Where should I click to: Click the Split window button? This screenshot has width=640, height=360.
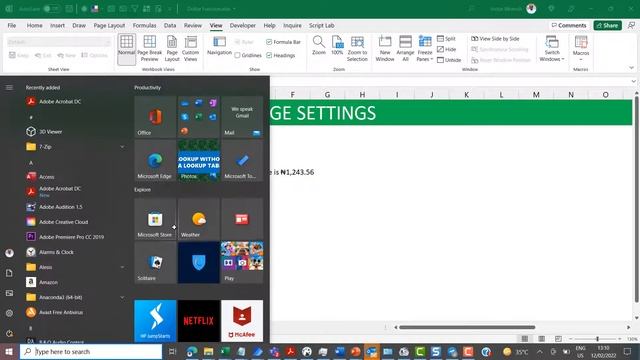446,38
